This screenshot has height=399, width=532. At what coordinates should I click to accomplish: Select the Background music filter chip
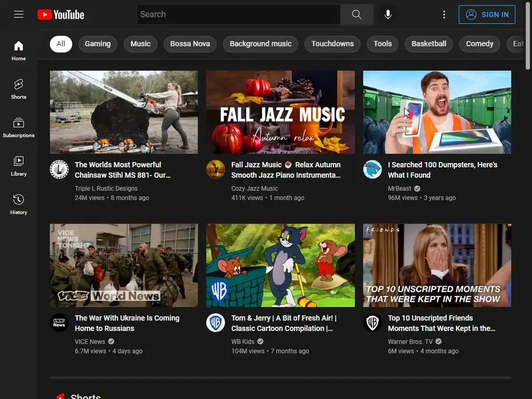tap(261, 44)
